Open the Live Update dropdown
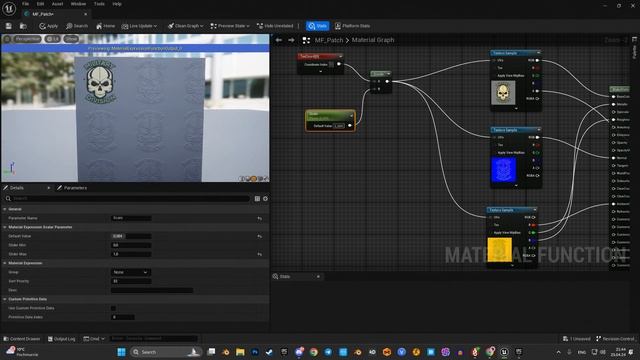The image size is (640, 360). pos(139,26)
